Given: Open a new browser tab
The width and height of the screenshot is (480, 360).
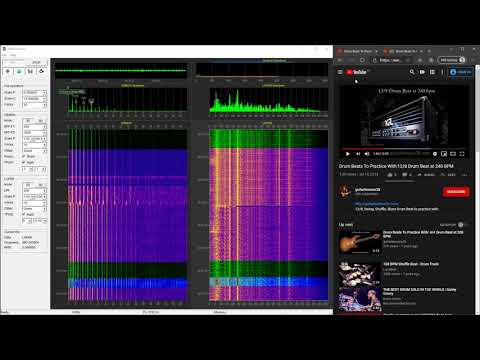Looking at the screenshot, I should pos(429,51).
